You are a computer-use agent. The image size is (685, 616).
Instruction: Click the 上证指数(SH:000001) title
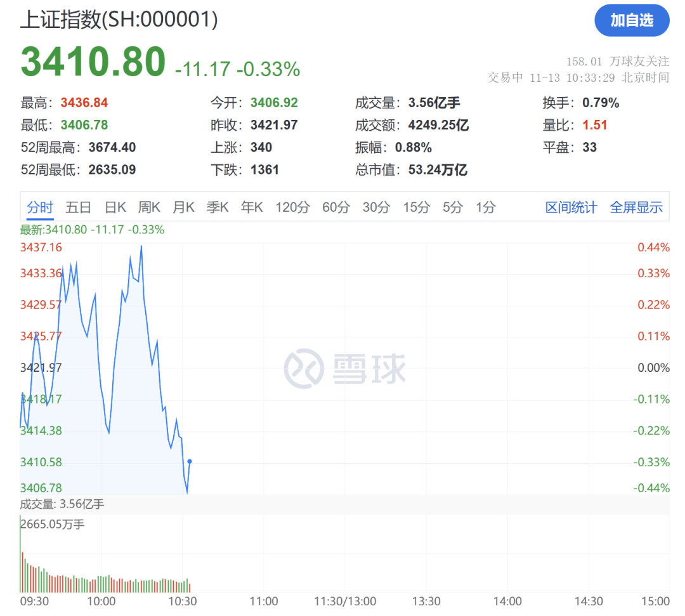pos(119,20)
